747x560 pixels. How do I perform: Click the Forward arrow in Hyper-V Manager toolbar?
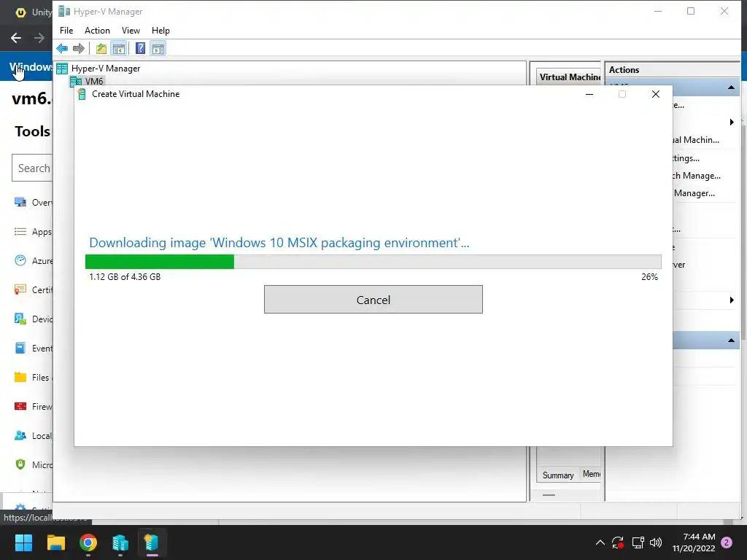coord(79,48)
